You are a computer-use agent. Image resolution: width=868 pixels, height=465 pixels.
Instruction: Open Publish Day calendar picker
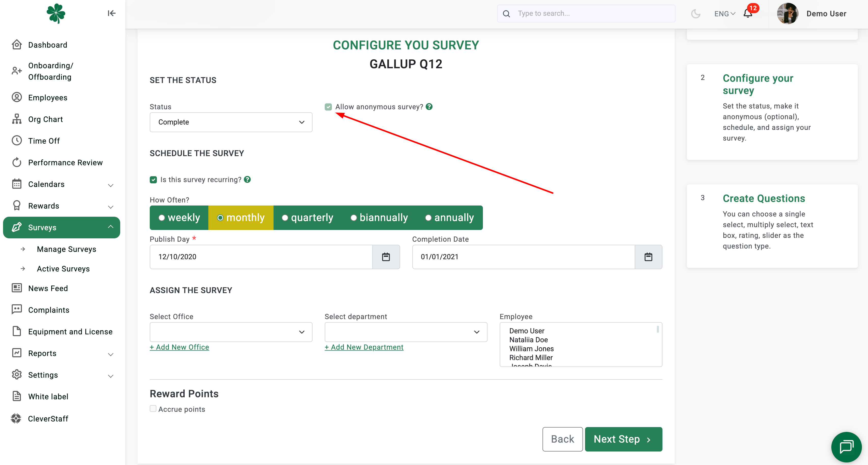coord(386,257)
